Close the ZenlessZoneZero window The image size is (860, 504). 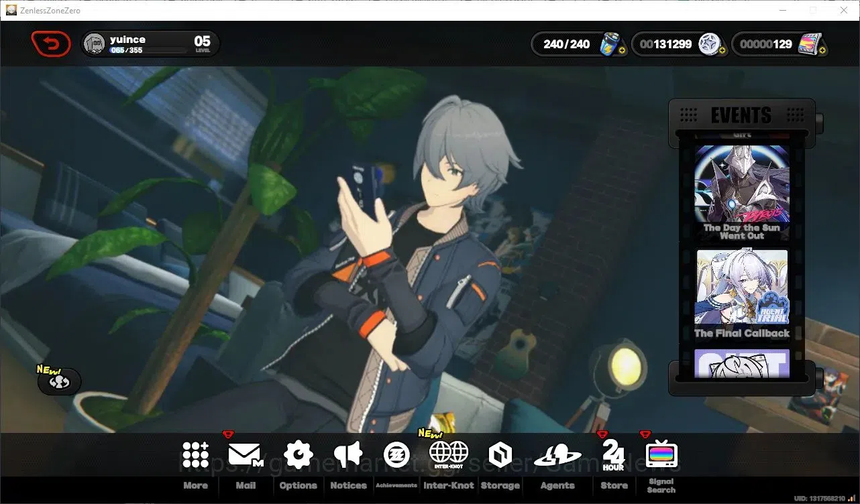(x=844, y=10)
